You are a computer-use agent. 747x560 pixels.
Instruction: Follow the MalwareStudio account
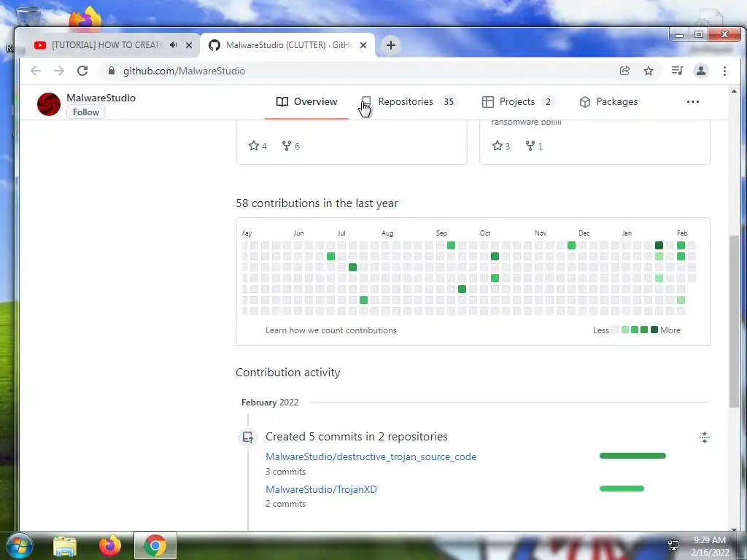[86, 112]
